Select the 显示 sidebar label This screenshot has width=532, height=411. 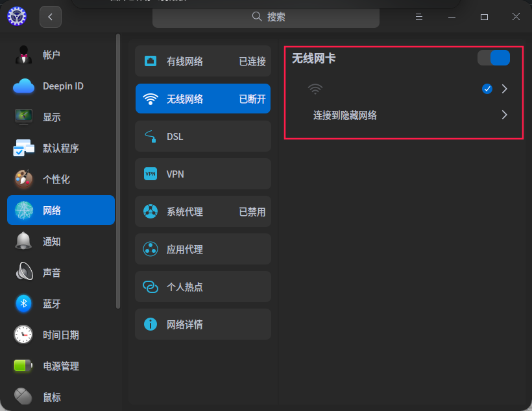pos(51,117)
